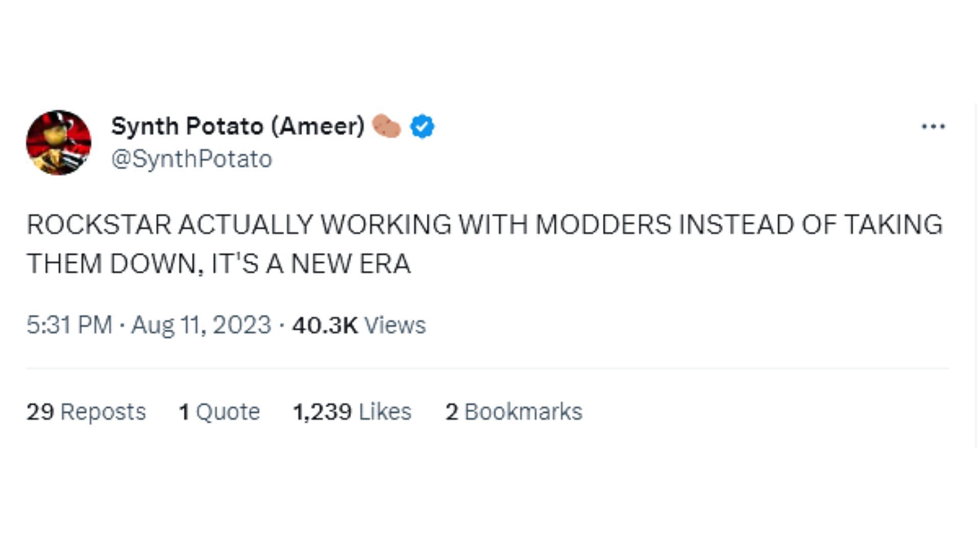Click the 5:31 PM post time
The width and height of the screenshot is (980, 551).
click(69, 325)
